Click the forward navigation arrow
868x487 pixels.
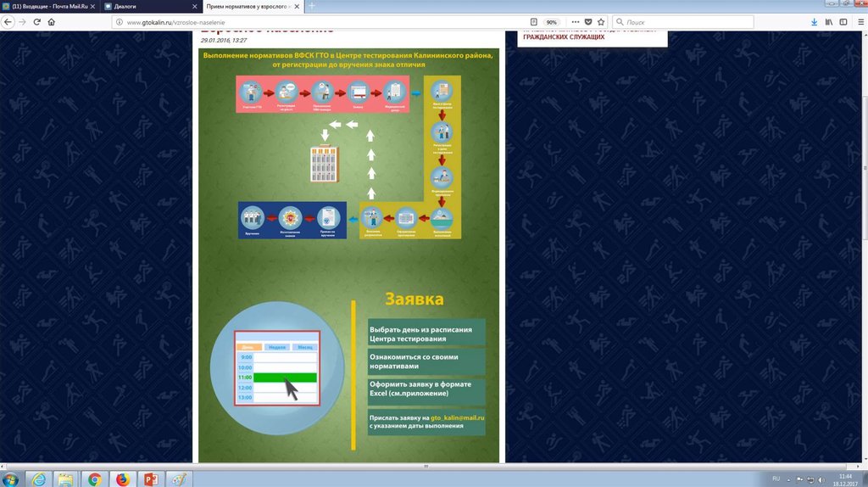22,22
